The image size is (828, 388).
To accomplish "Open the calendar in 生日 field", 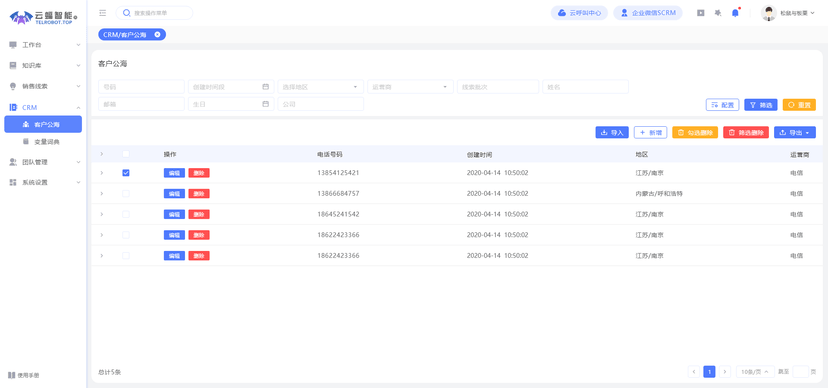I will (266, 104).
